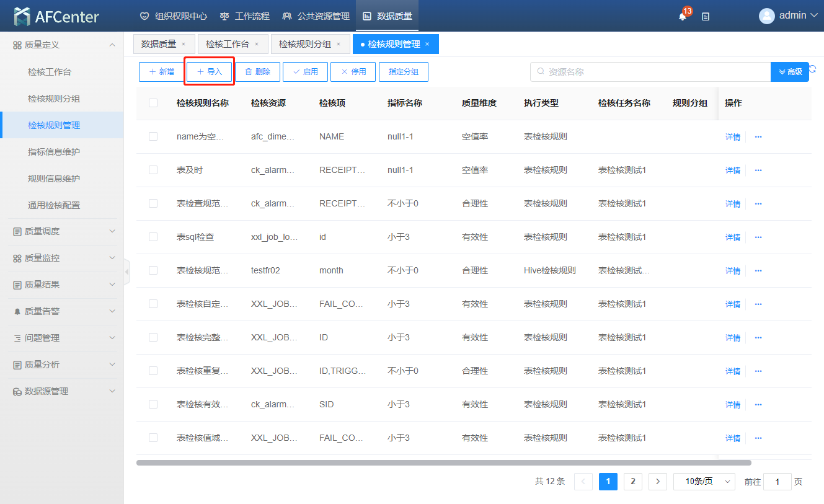Click the admin user avatar

click(x=767, y=16)
